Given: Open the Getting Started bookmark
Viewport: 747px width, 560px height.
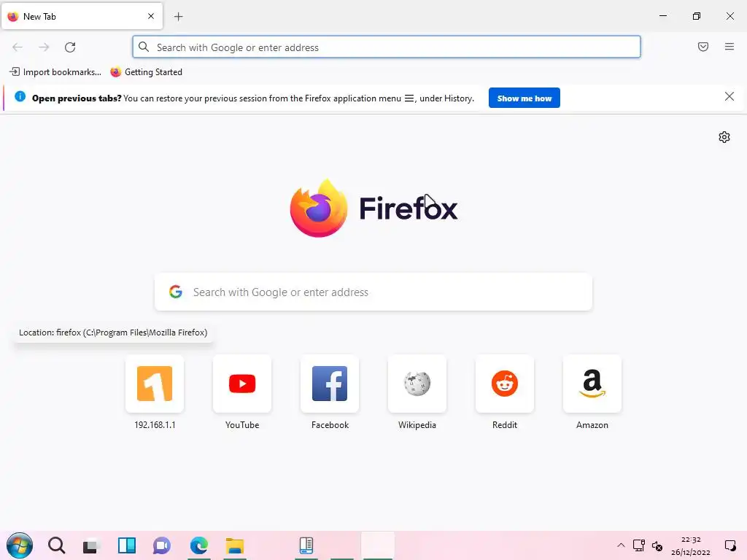Looking at the screenshot, I should point(146,72).
